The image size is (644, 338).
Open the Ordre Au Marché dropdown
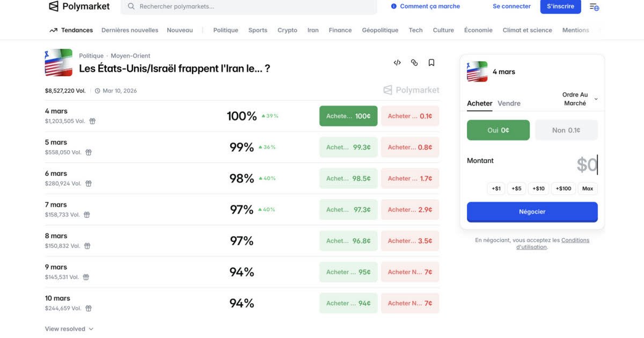pyautogui.click(x=579, y=99)
